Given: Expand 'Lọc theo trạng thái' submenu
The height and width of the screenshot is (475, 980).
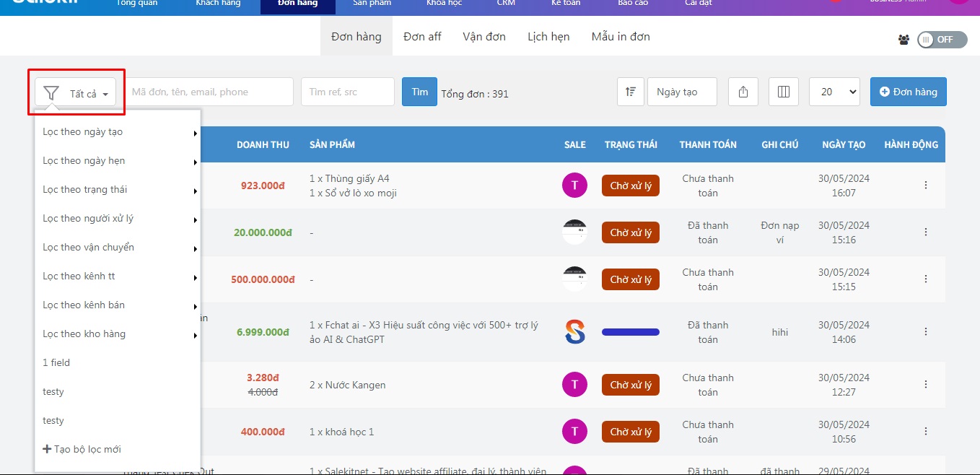Looking at the screenshot, I should (118, 190).
